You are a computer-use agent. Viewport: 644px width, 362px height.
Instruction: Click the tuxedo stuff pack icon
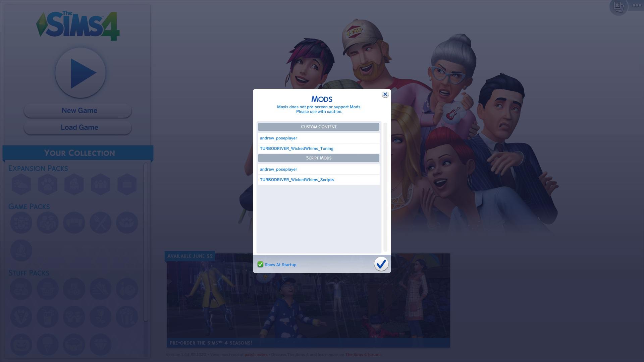point(21,317)
